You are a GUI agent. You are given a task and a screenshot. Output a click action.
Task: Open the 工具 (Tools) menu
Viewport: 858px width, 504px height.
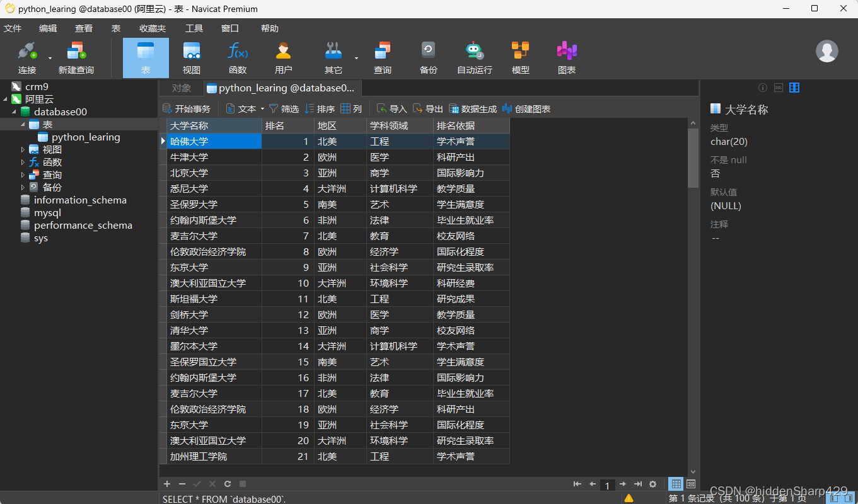(x=194, y=28)
